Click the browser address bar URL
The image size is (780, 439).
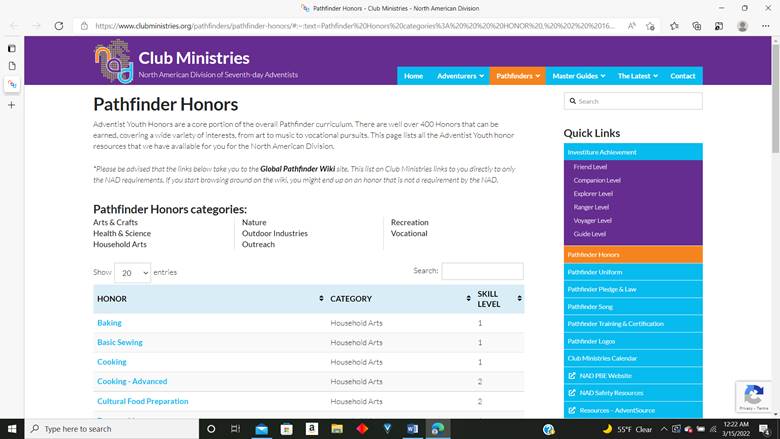click(x=354, y=26)
